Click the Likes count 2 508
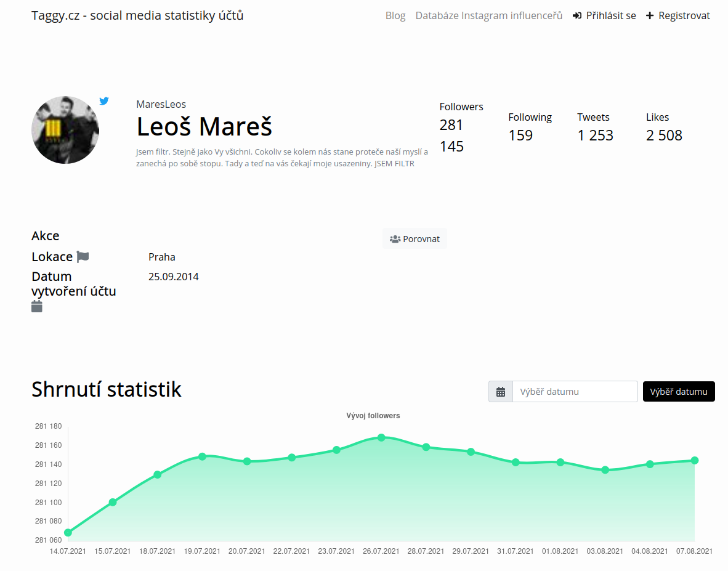 coord(664,136)
